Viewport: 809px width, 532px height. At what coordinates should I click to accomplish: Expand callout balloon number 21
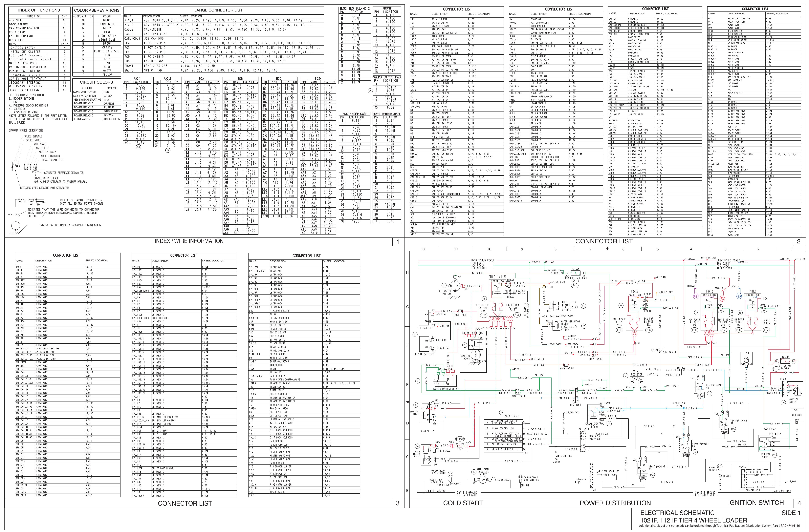584,306
